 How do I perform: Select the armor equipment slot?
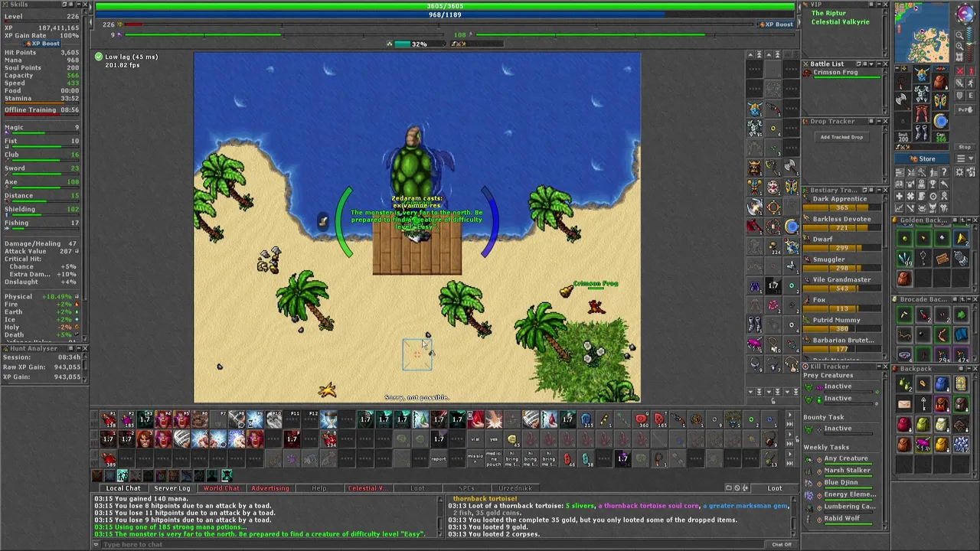tap(922, 93)
